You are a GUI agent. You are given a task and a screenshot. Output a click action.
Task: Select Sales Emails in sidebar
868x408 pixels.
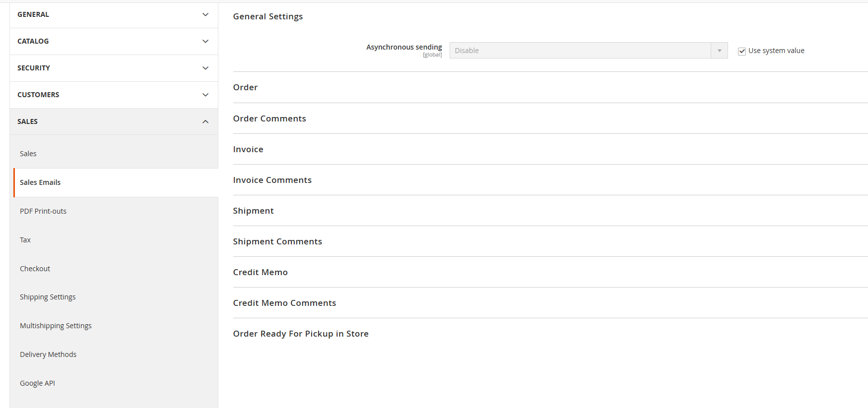point(40,182)
